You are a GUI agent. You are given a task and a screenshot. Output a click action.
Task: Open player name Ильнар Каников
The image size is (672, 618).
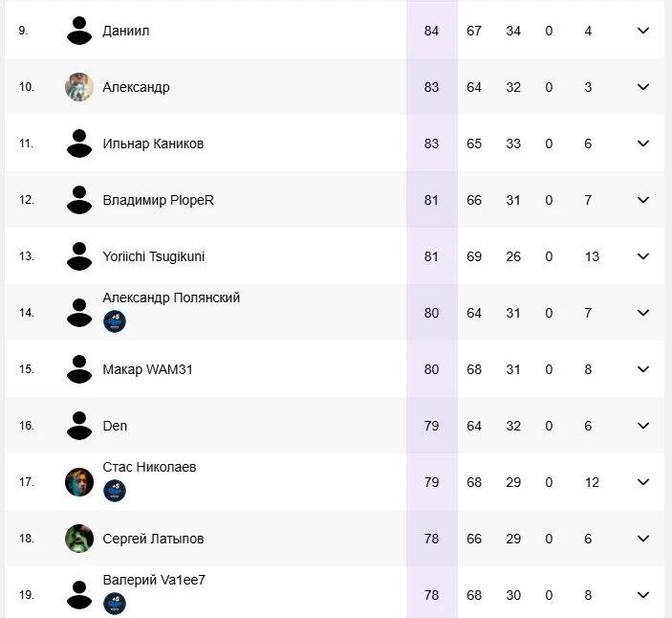click(x=153, y=143)
